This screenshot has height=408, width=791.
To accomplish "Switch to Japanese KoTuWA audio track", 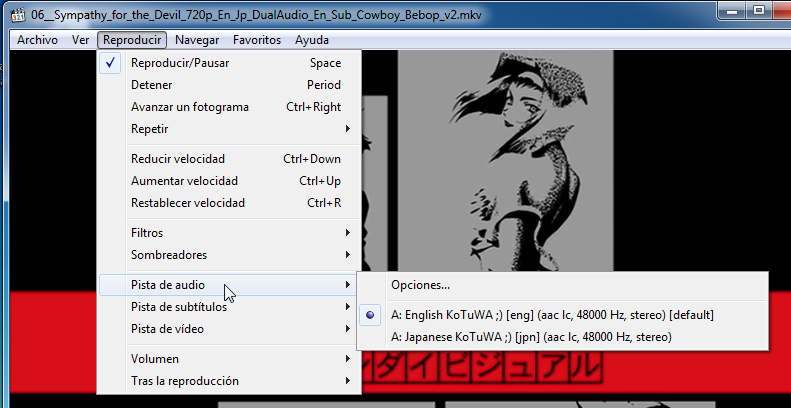I will [x=562, y=337].
